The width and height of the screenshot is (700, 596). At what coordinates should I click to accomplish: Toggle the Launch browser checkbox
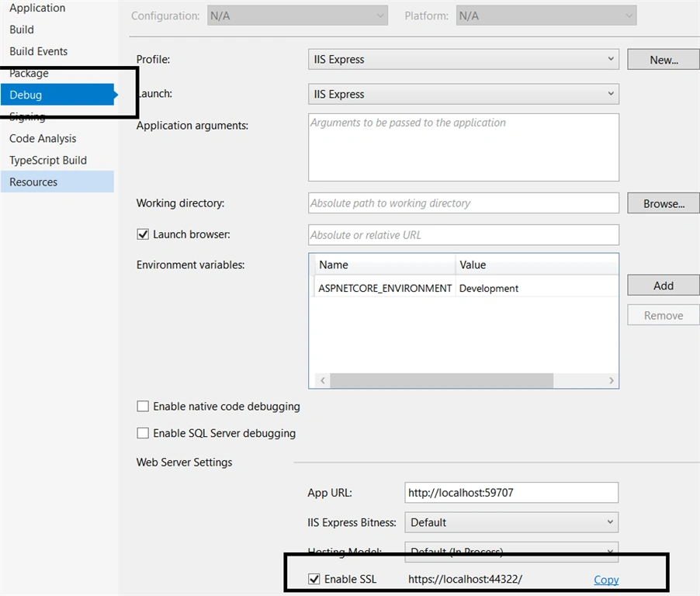[143, 234]
